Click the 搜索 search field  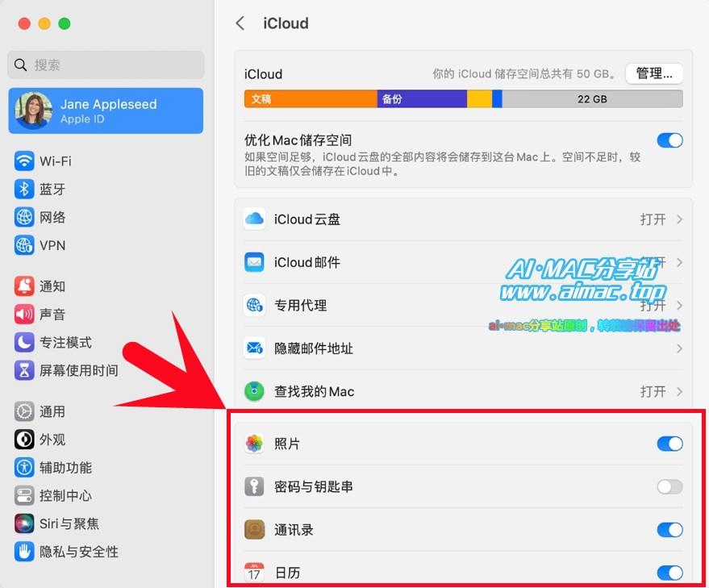click(106, 65)
